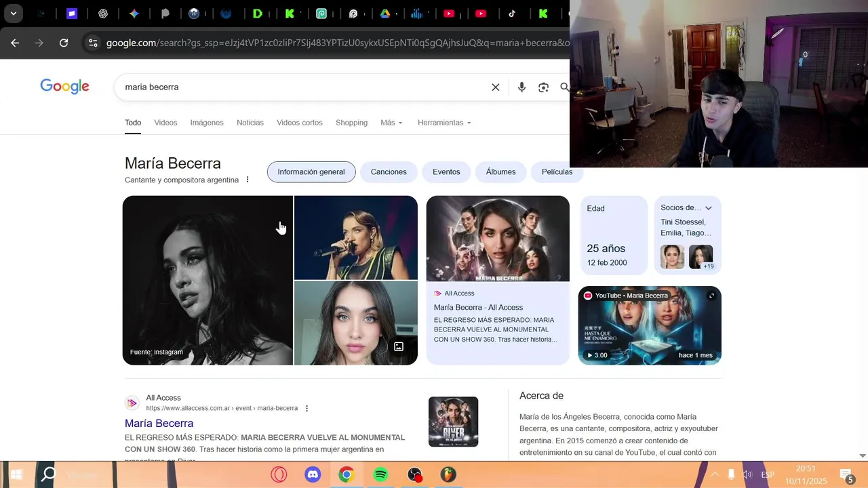Switch to the TikTok browser tab
This screenshot has width=868, height=488.
coord(512,14)
